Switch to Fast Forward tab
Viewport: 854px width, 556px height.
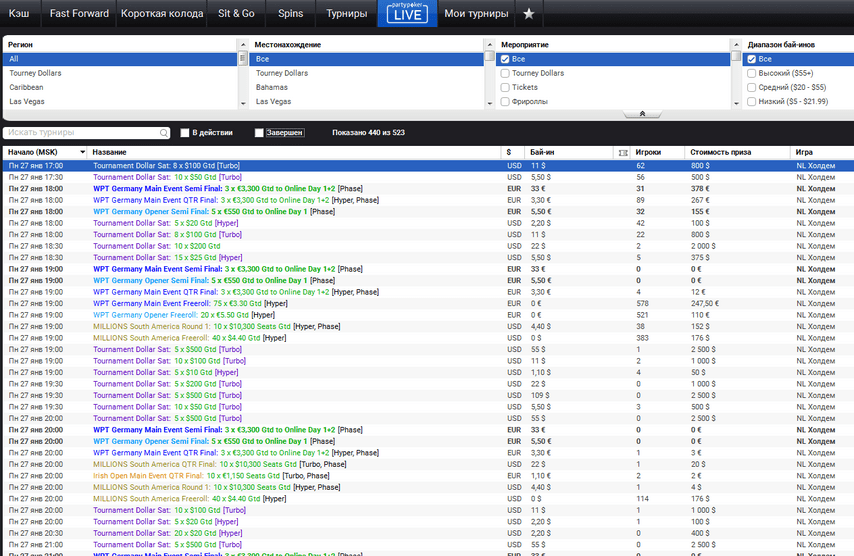[x=79, y=14]
